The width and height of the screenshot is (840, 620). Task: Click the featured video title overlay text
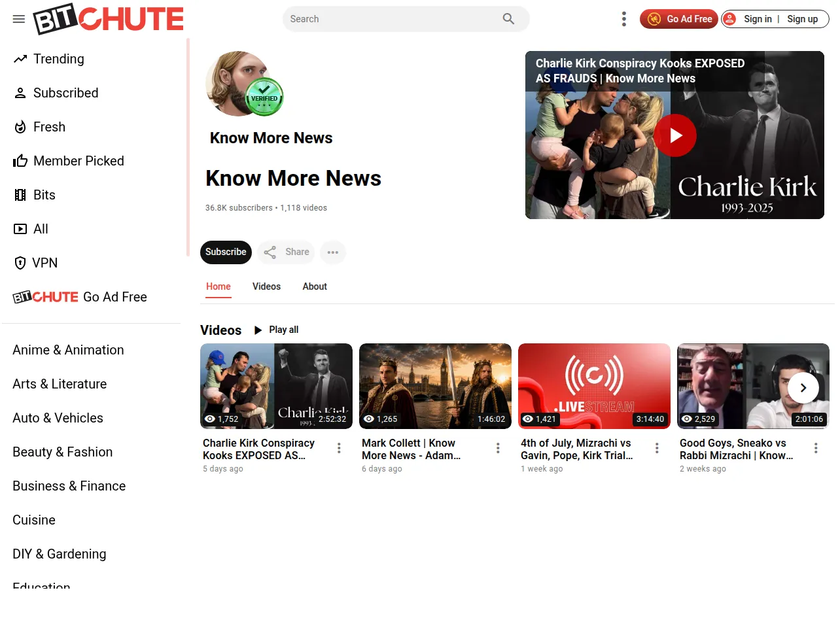[x=640, y=71]
